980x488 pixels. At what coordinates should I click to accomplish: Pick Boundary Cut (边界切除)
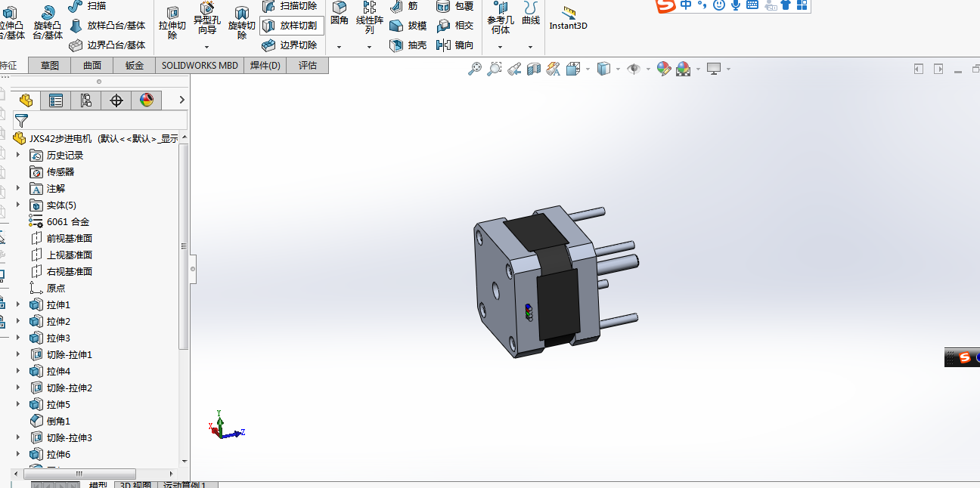[290, 45]
